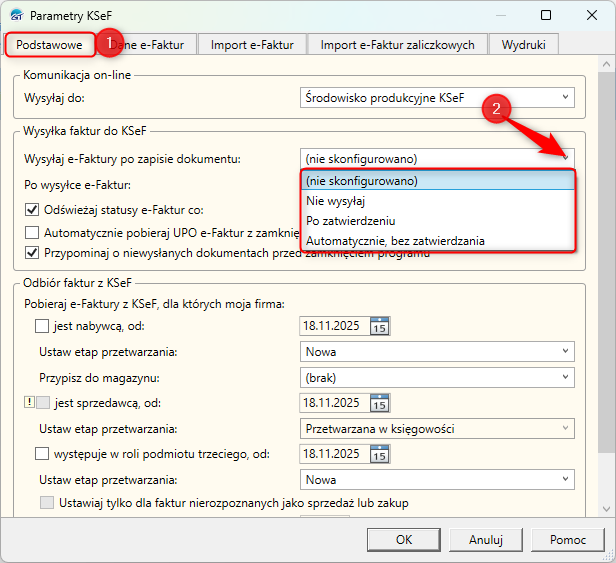
Task: Toggle 'Przypominaj o niewysłanych dokumentach' checkbox
Action: click(x=32, y=253)
